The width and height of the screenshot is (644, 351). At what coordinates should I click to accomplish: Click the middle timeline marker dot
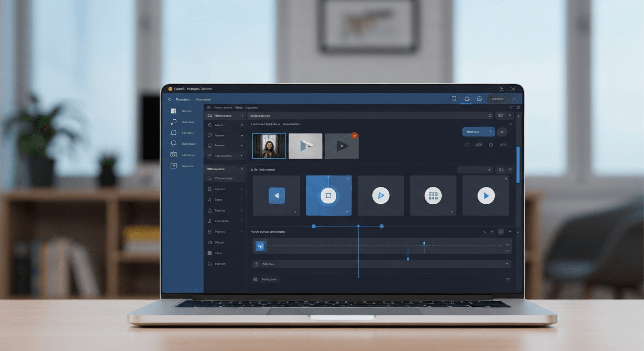tap(359, 226)
